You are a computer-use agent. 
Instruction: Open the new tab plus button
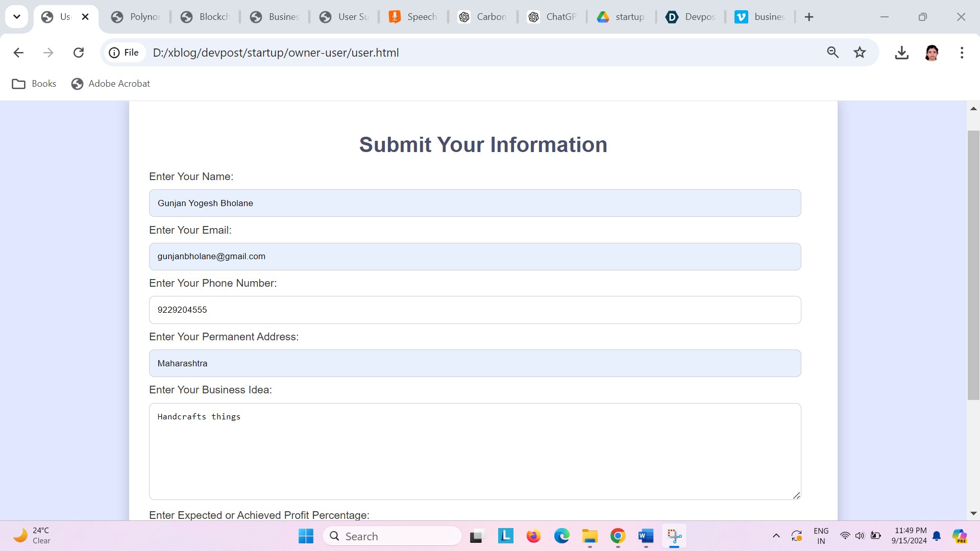pos(809,17)
